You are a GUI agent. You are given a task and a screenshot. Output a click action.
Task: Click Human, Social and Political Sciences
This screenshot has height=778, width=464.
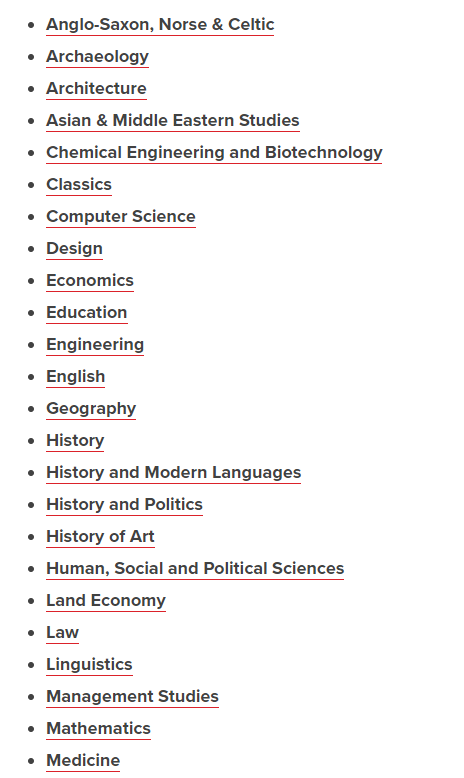[x=195, y=569]
